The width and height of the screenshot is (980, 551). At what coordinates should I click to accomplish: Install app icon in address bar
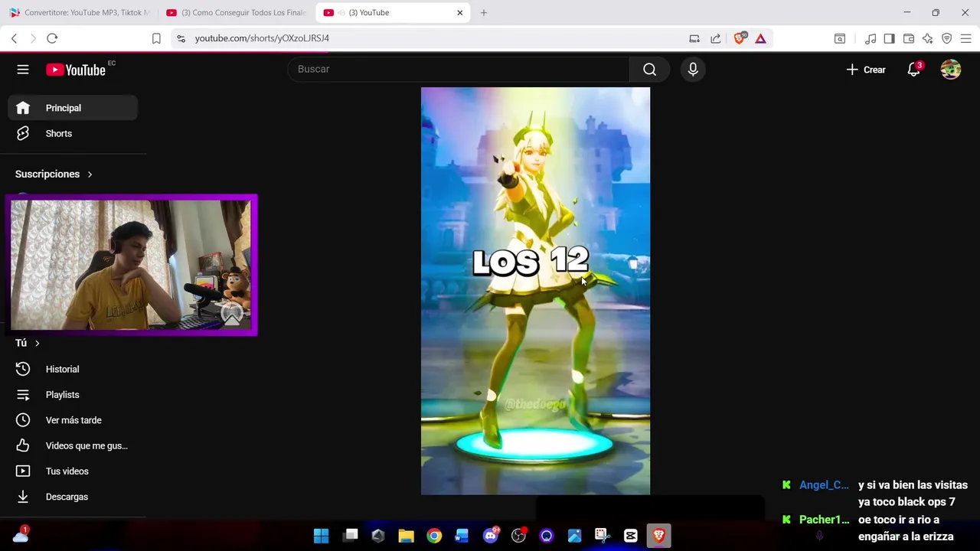[694, 38]
